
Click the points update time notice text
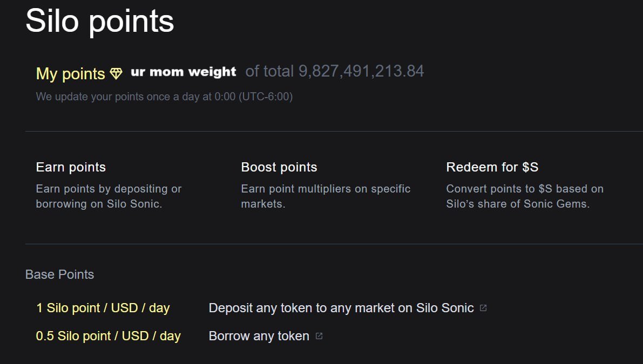[x=164, y=97]
